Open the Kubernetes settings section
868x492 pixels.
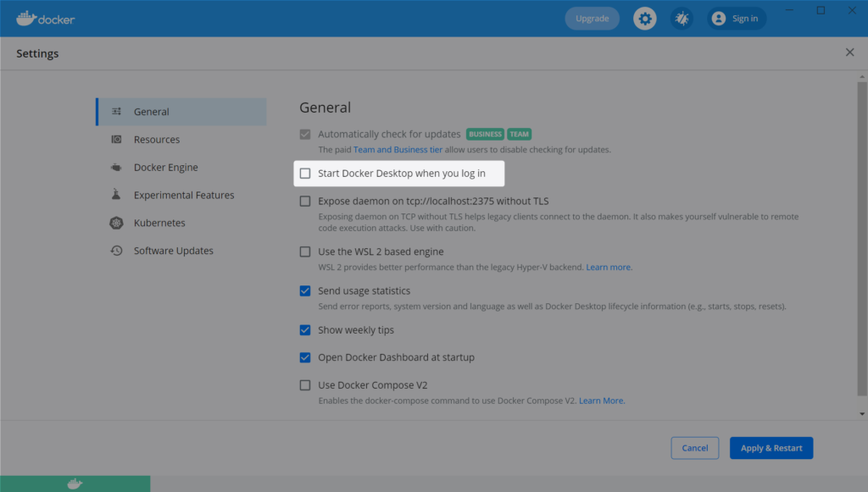181,223
